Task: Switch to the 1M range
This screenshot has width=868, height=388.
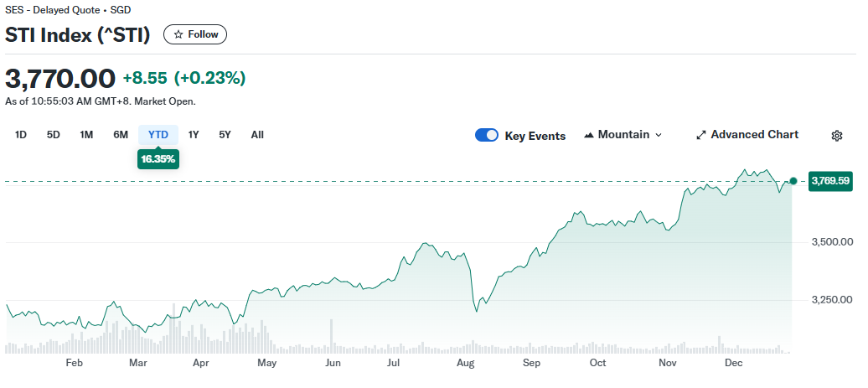Action: (86, 135)
